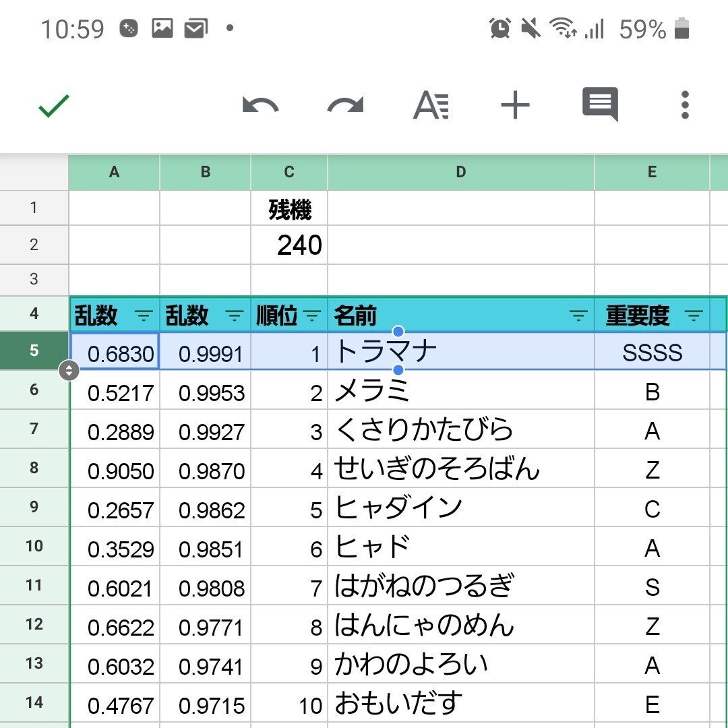The image size is (728, 728).
Task: Select column D header
Action: click(x=460, y=172)
